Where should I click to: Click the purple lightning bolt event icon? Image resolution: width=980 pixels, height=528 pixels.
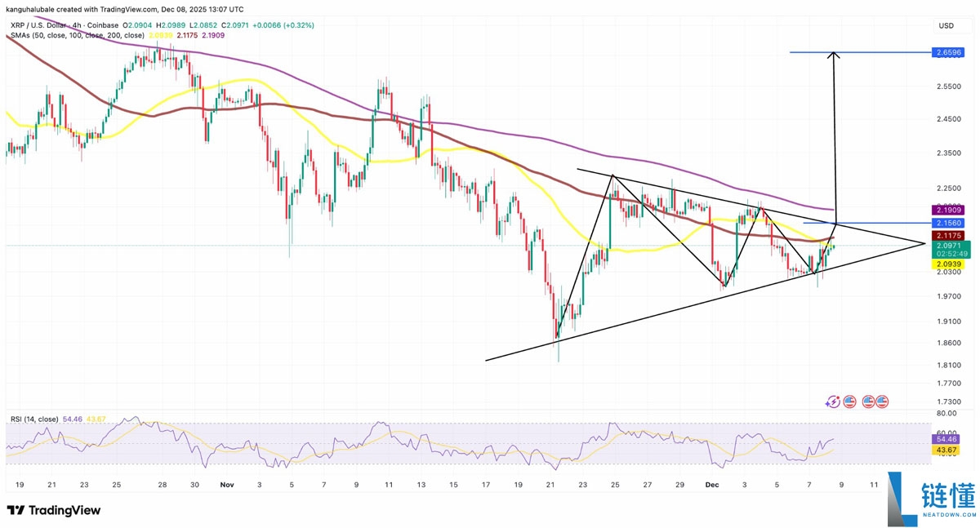pyautogui.click(x=832, y=402)
